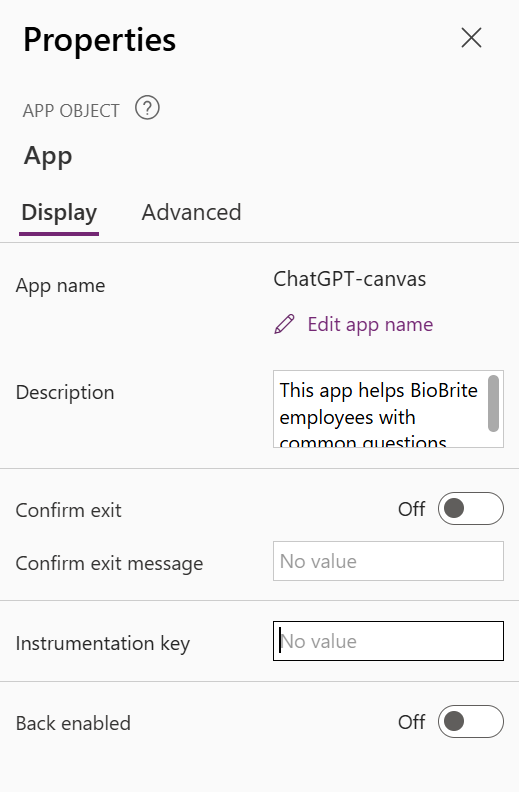Select the Display tab
The image size is (519, 792).
click(x=59, y=212)
